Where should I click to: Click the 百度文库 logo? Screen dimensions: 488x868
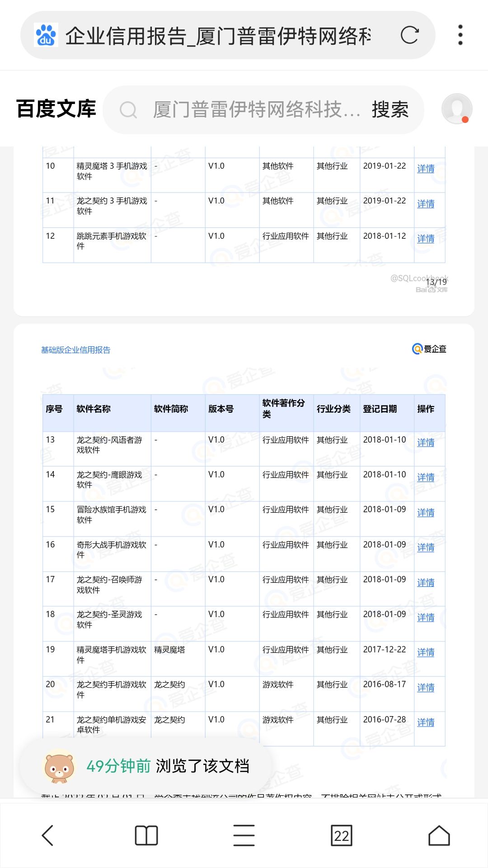56,109
